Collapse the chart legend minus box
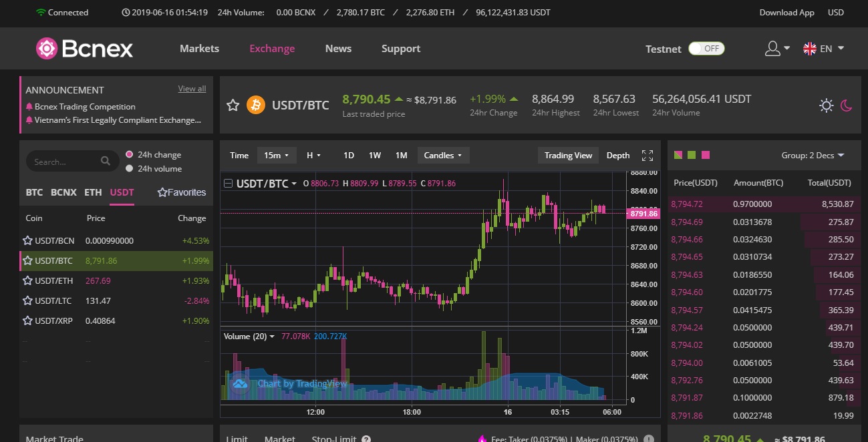Viewport: 868px width, 442px height. [228, 183]
